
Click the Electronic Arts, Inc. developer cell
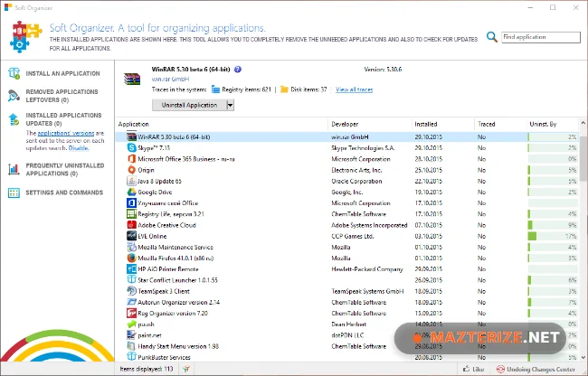click(x=356, y=170)
